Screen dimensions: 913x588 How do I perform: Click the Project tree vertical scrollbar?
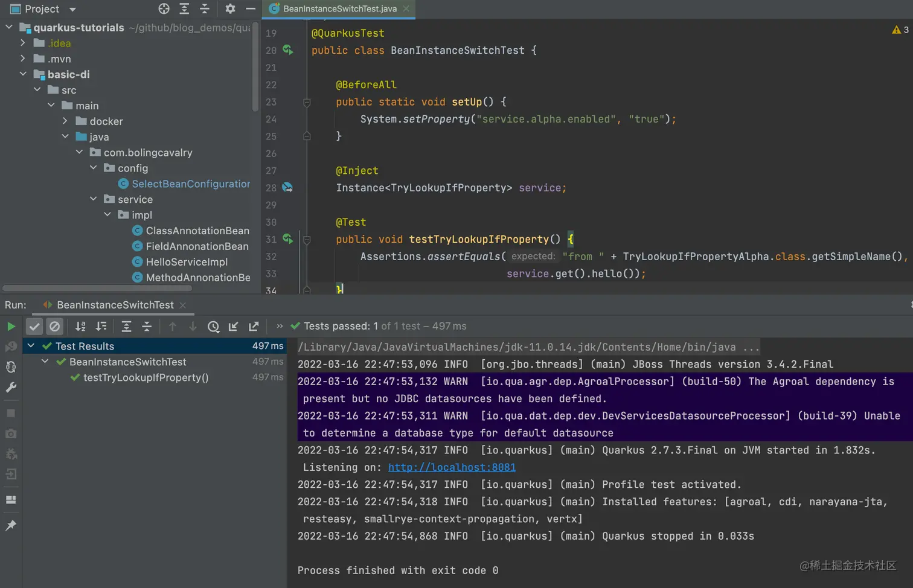tap(255, 66)
